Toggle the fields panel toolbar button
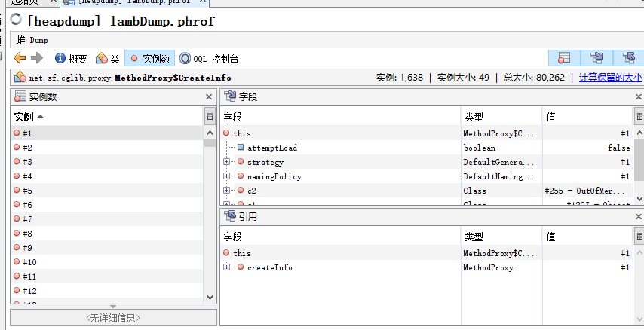The height and width of the screenshot is (330, 644). (596, 58)
